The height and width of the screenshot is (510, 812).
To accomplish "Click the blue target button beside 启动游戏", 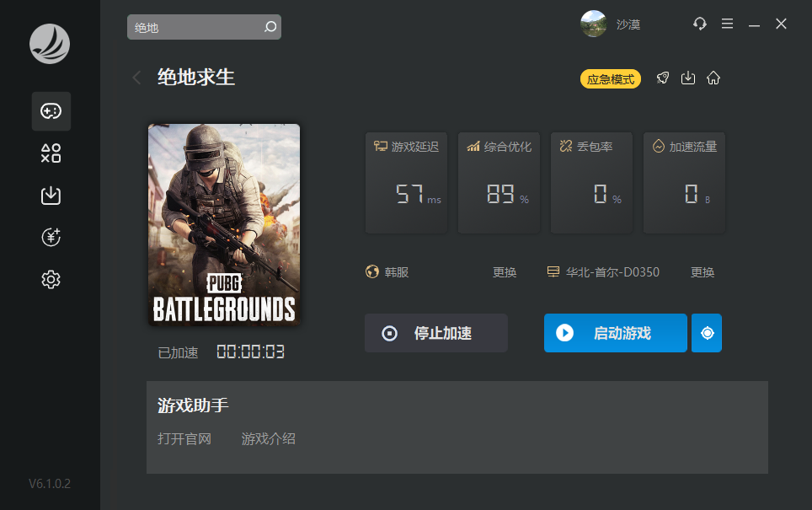I will (707, 333).
